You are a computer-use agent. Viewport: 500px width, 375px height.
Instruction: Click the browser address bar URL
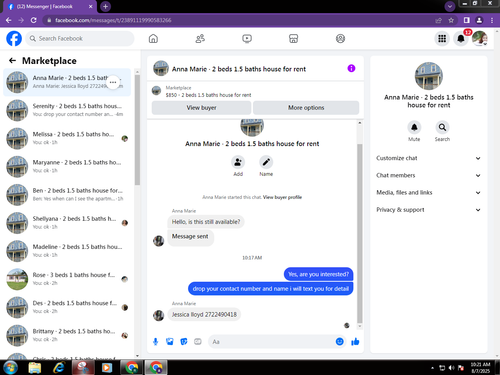pyautogui.click(x=113, y=20)
